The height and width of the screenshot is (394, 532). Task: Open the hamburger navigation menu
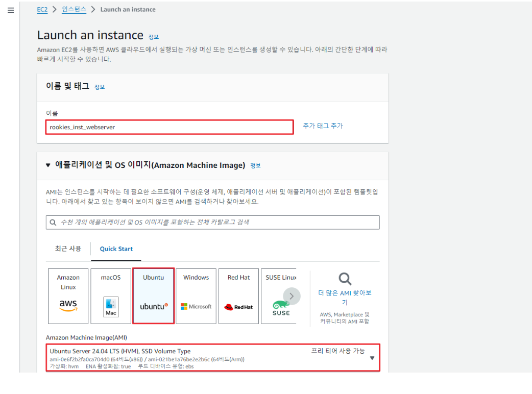pos(11,10)
